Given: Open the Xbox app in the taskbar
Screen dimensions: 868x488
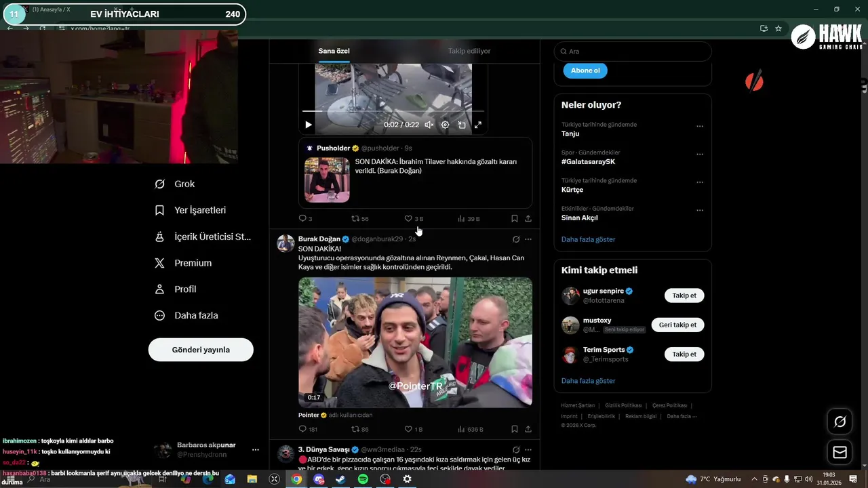Looking at the screenshot, I should point(275,479).
